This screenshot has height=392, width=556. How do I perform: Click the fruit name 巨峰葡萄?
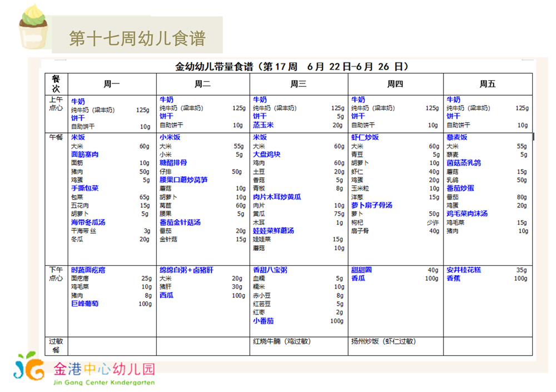(x=85, y=304)
